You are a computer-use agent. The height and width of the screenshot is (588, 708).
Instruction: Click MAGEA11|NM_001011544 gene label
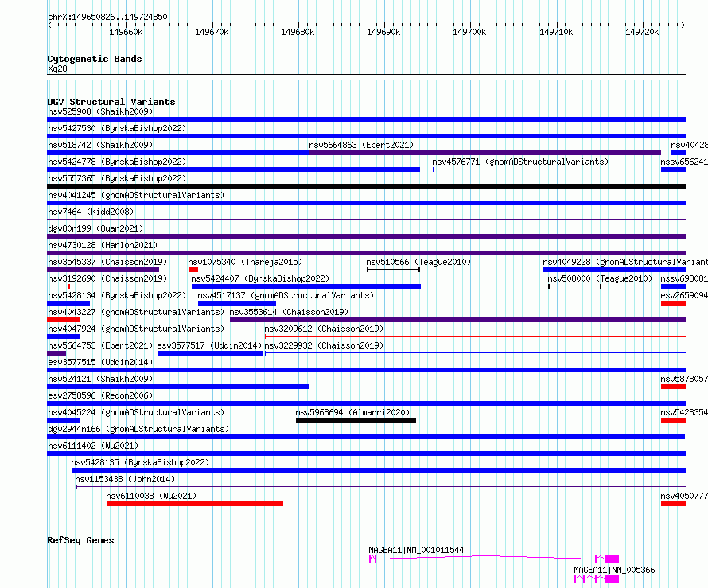416,550
